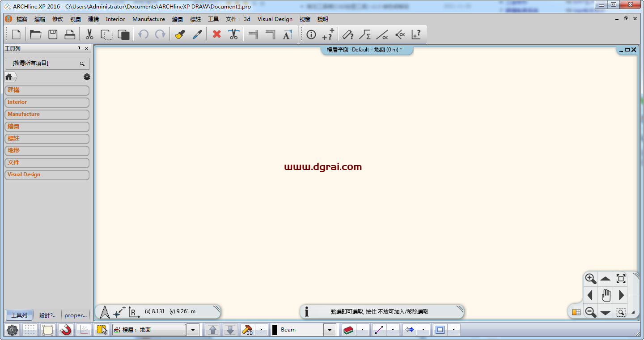
Task: Open dropdown arrow beside the line-style icon
Action: [x=393, y=330]
